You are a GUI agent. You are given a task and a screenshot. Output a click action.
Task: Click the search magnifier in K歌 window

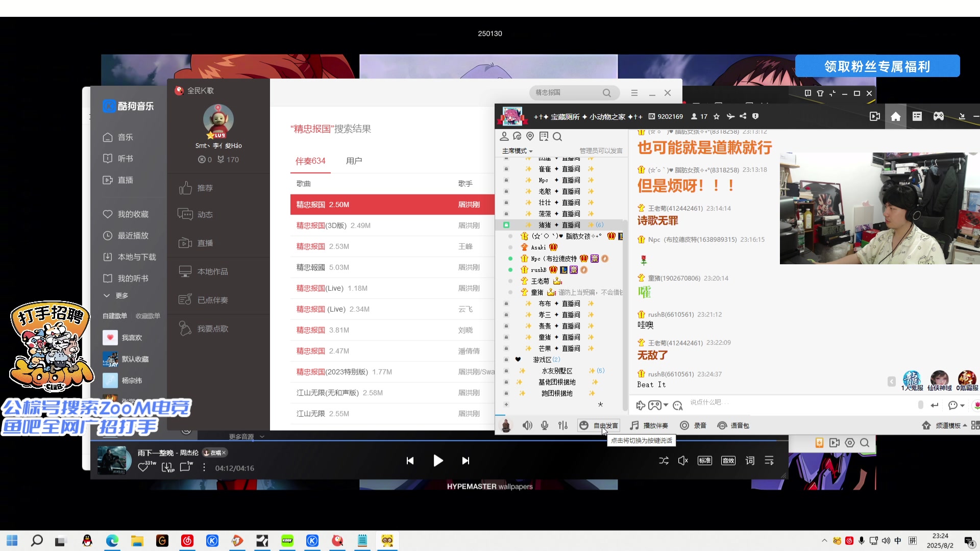coord(607,93)
